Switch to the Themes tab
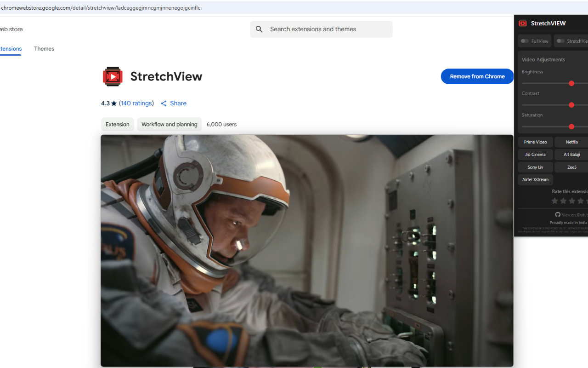The height and width of the screenshot is (368, 588). click(44, 48)
